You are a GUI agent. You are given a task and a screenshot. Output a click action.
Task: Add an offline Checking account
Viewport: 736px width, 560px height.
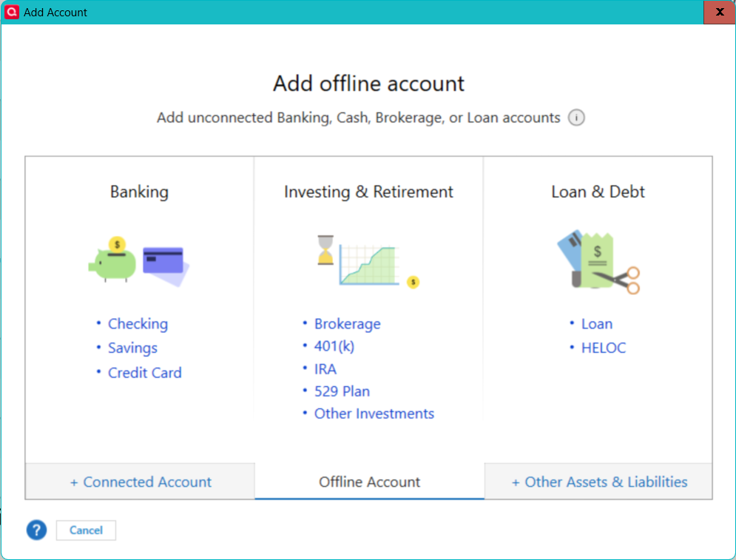[x=138, y=324]
